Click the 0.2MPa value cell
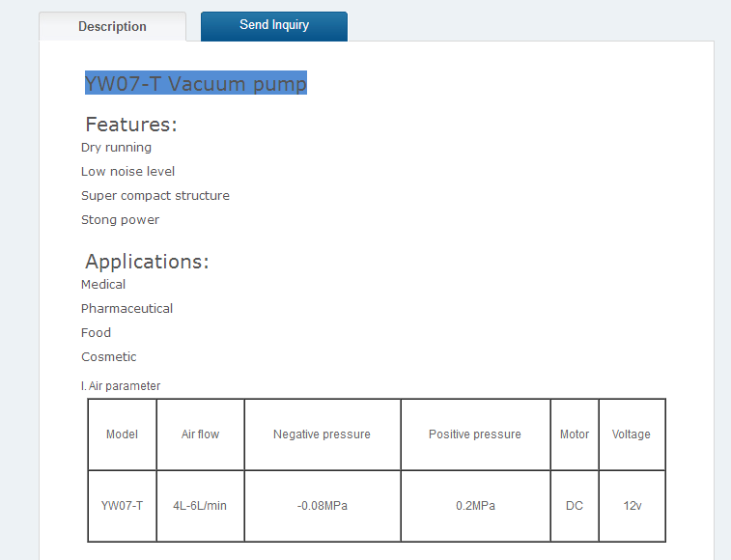Image resolution: width=731 pixels, height=560 pixels. pos(474,506)
